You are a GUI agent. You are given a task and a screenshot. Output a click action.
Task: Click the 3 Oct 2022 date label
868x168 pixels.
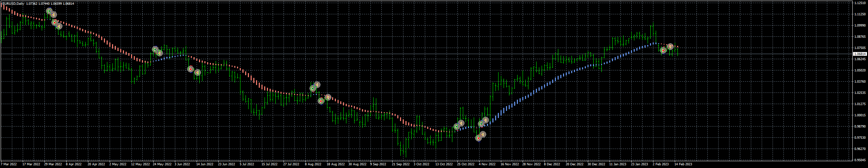[421, 164]
